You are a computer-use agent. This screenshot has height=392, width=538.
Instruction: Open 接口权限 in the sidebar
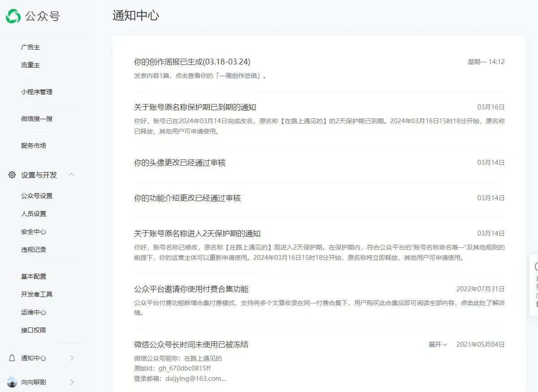[34, 330]
